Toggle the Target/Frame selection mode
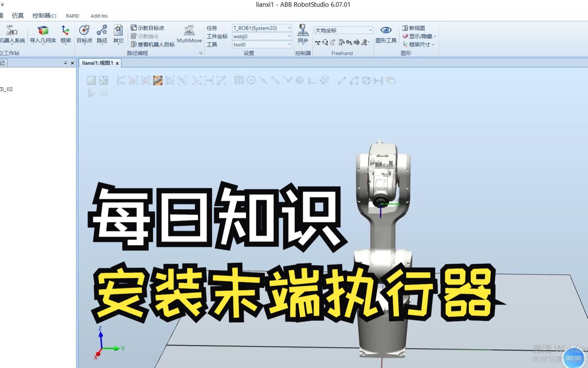588x368 pixels. click(197, 80)
